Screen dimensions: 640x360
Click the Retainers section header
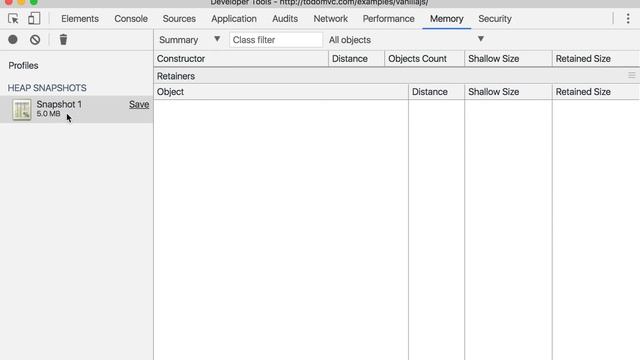397,76
